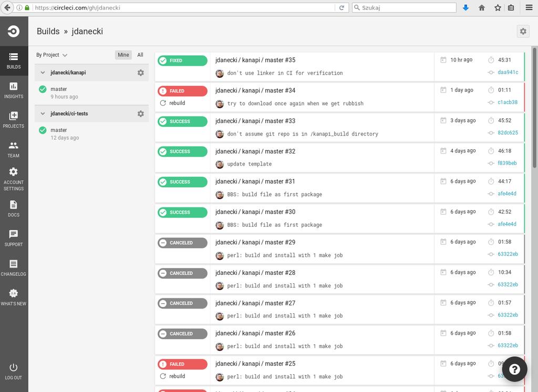Click the Builds breadcrumb title
The height and width of the screenshot is (392, 538).
tap(48, 31)
